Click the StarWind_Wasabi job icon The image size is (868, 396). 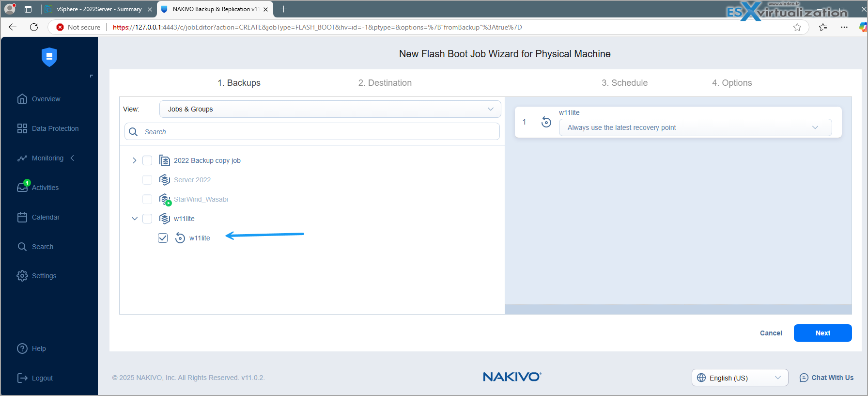165,200
